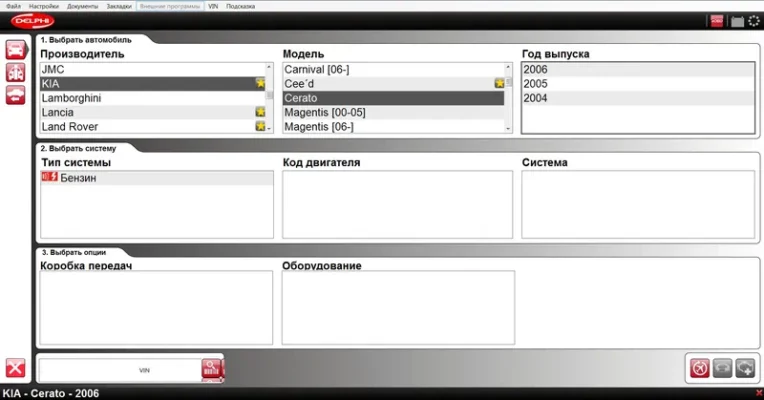The width and height of the screenshot is (764, 400).
Task: Select Magentis [06-] model
Action: point(393,126)
